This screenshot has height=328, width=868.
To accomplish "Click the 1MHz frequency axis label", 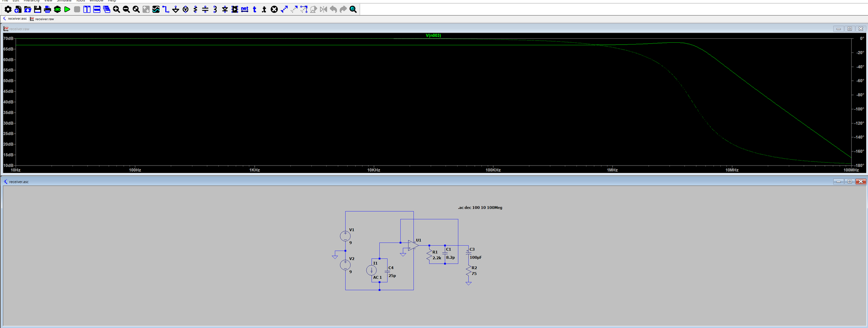I will 612,170.
